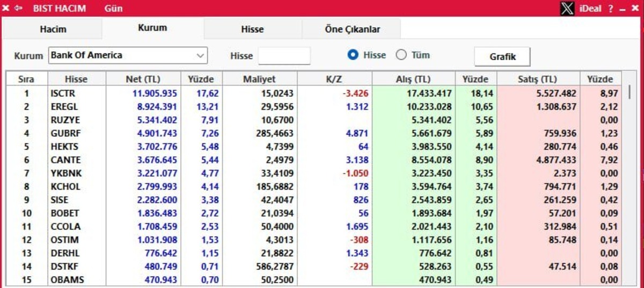Click the Gün label in the title bar

pyautogui.click(x=113, y=9)
